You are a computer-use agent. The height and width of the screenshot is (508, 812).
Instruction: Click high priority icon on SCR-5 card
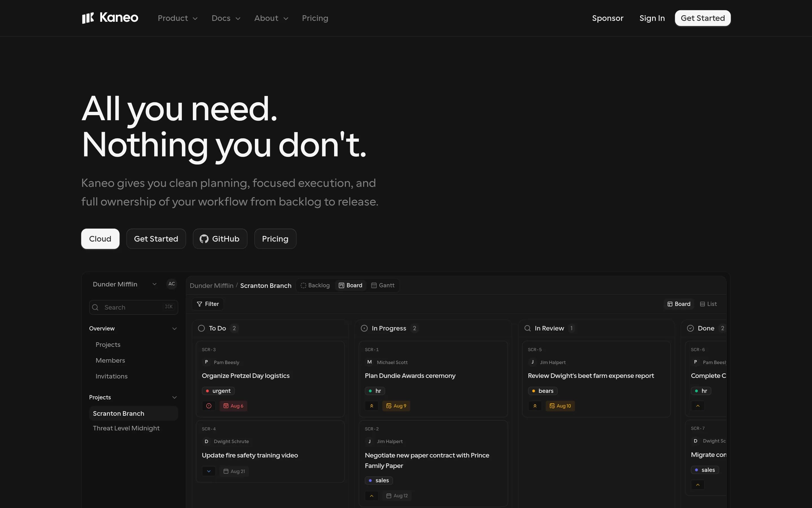click(x=535, y=406)
